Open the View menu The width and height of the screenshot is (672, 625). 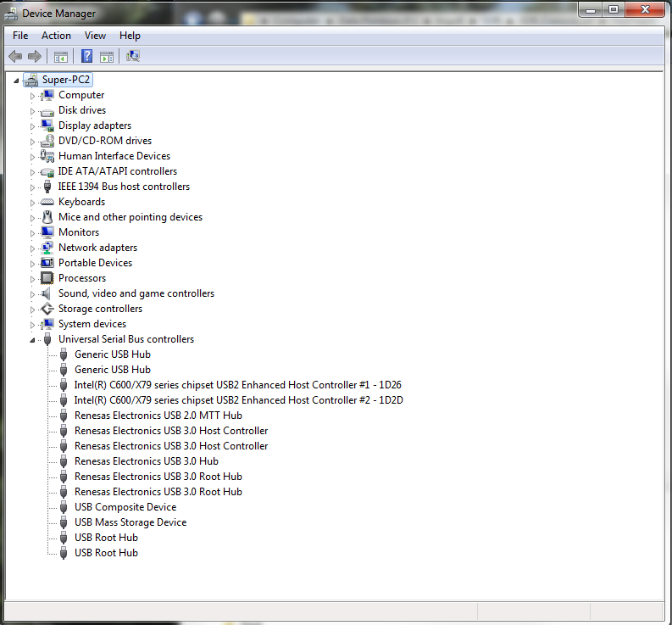(95, 36)
